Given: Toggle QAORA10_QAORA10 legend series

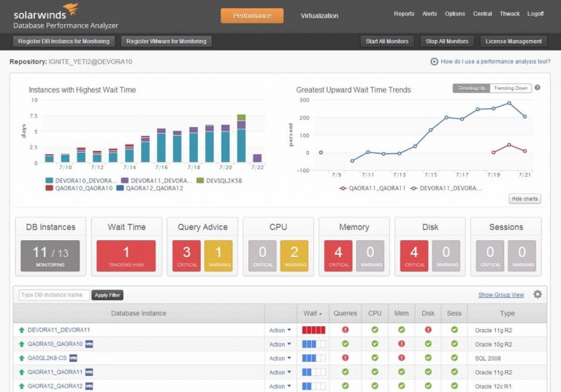Looking at the screenshot, I should [x=79, y=188].
